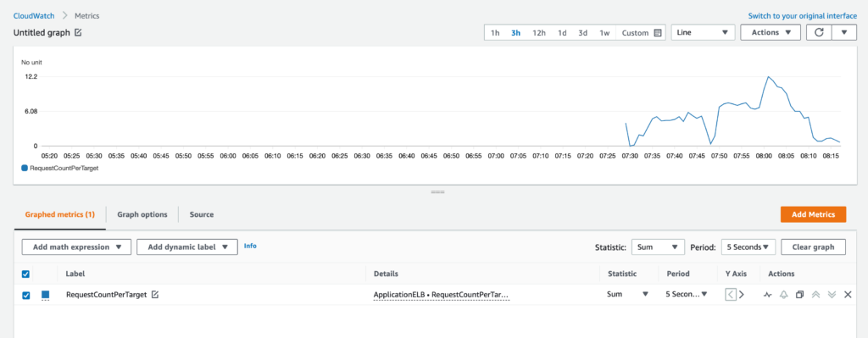Click the Clear graph button
The image size is (868, 338).
coord(813,247)
